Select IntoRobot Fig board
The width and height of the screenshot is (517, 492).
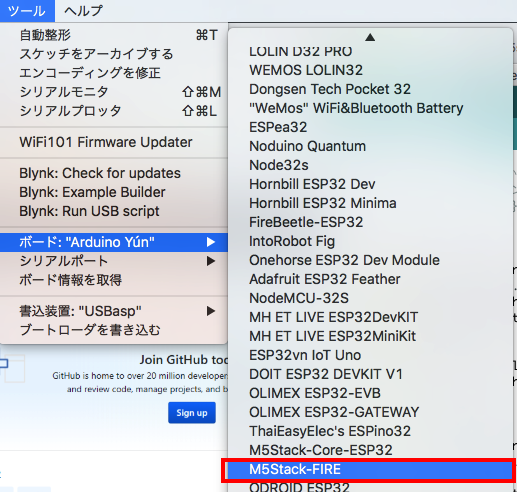370,241
